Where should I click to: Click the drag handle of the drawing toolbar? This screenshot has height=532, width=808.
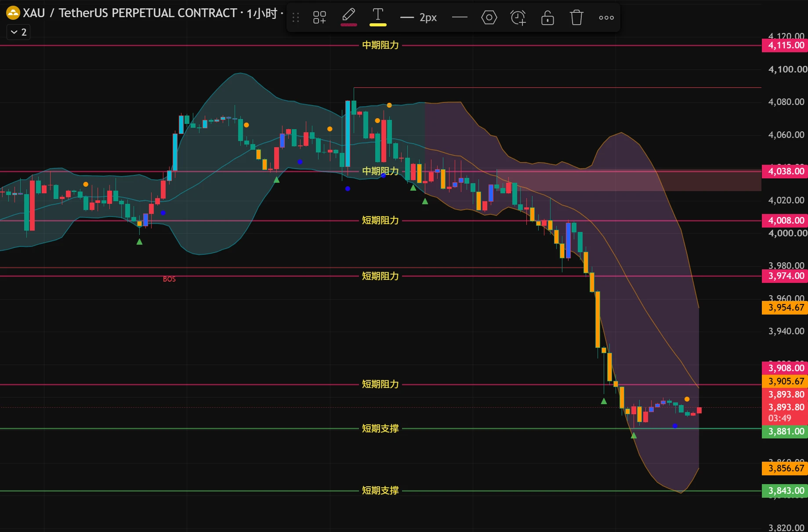(296, 18)
